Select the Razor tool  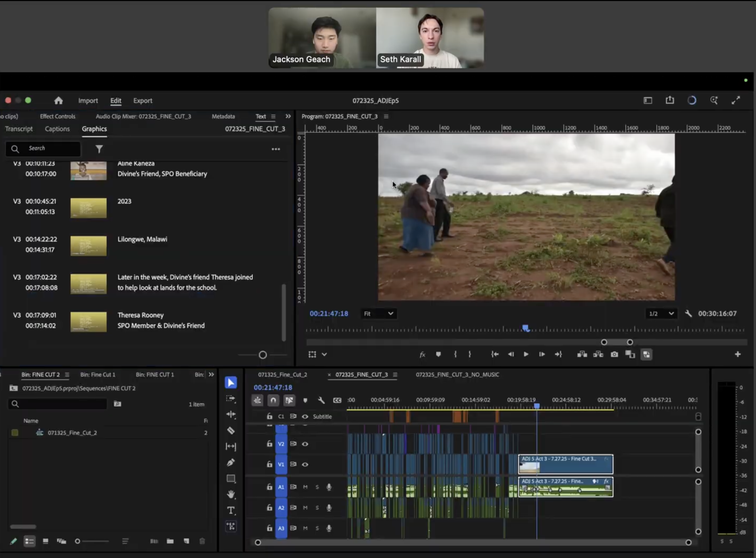231,430
